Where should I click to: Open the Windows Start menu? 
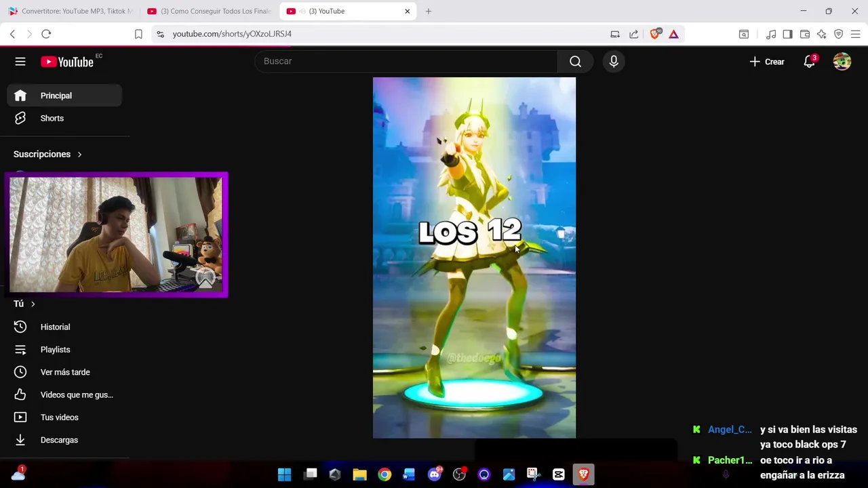tap(285, 474)
